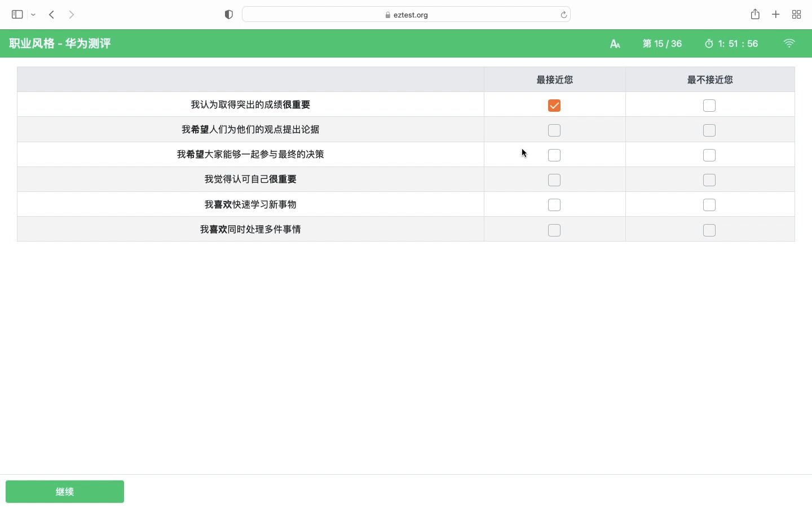812x508 pixels.
Task: Click the 最接近您 column header
Action: coord(555,80)
